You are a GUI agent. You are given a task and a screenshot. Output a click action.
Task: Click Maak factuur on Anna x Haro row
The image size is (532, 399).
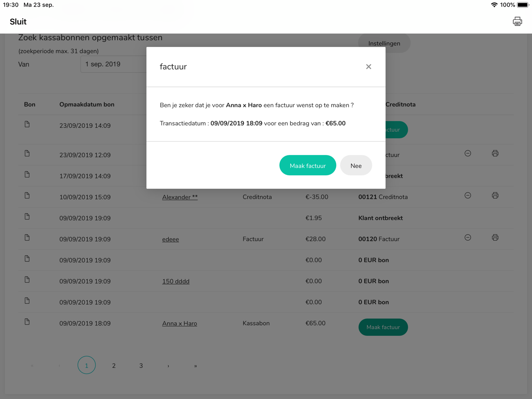pyautogui.click(x=383, y=327)
